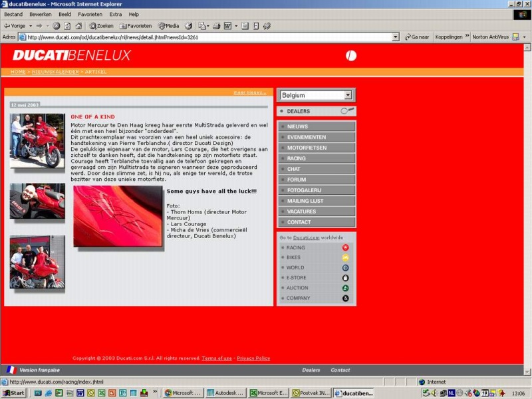Click the NIEUWSKALENDER breadcrumb link
This screenshot has width=532, height=399.
pyautogui.click(x=55, y=72)
